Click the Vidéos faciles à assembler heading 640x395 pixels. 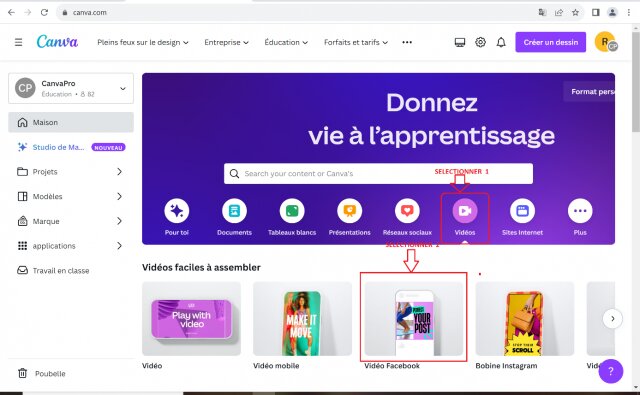pyautogui.click(x=201, y=267)
